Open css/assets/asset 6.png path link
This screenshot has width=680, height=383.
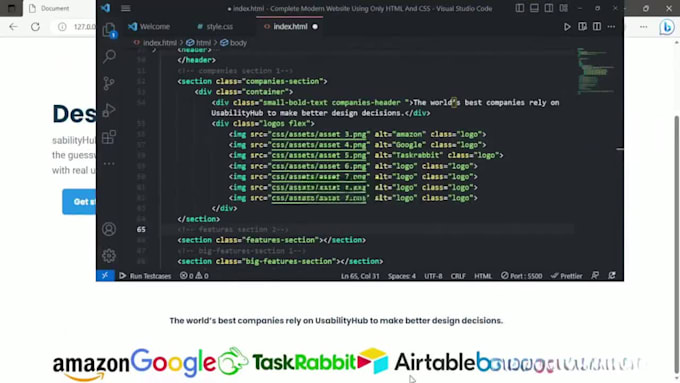319,166
